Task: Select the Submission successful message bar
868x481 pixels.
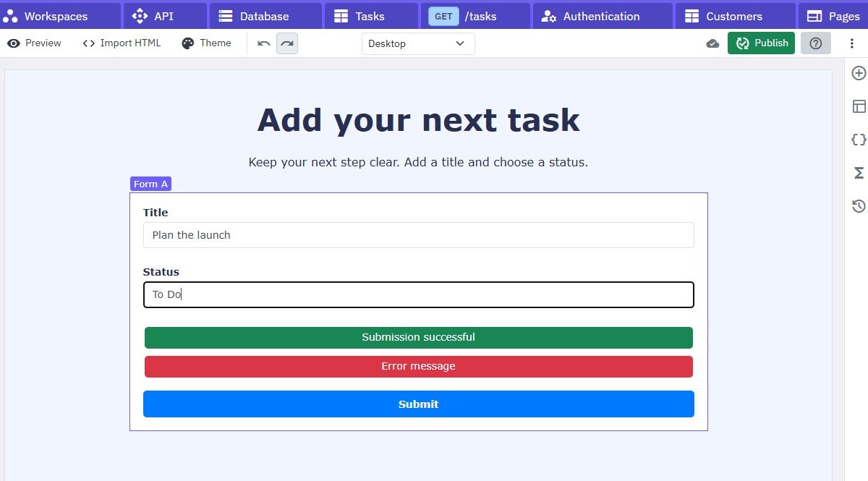Action: [419, 337]
